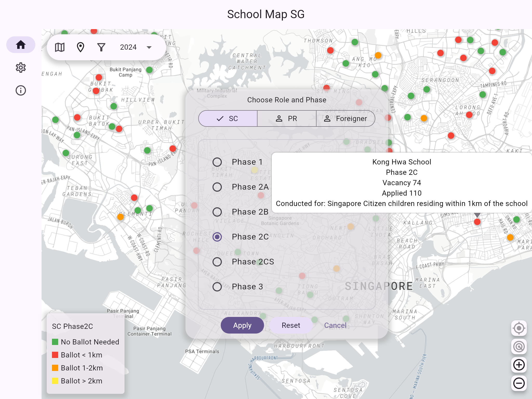Click the radius target circles button
The height and width of the screenshot is (399, 532).
(x=519, y=347)
